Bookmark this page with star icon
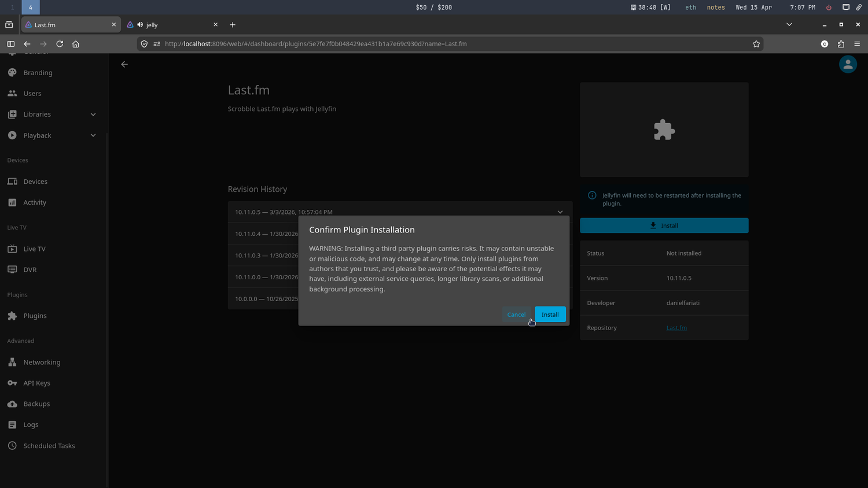The height and width of the screenshot is (488, 868). tap(756, 44)
